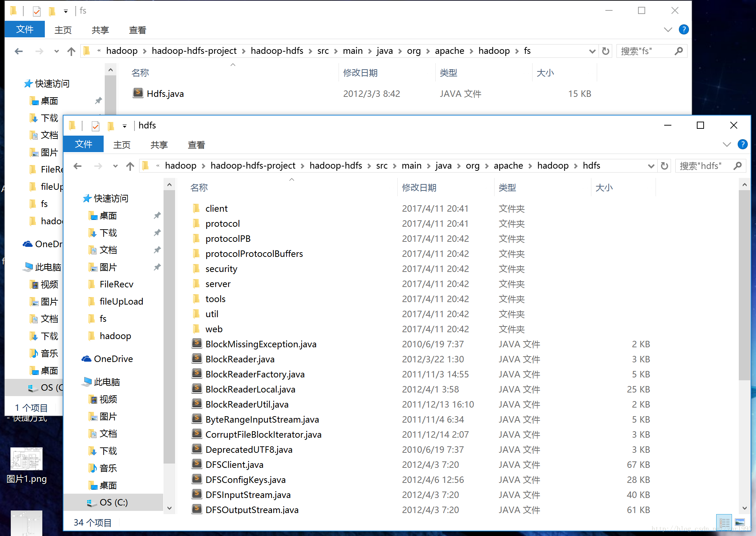This screenshot has width=756, height=536.
Task: Click hadoop-hdfs-project in hdfs breadcrumb
Action: tap(253, 166)
